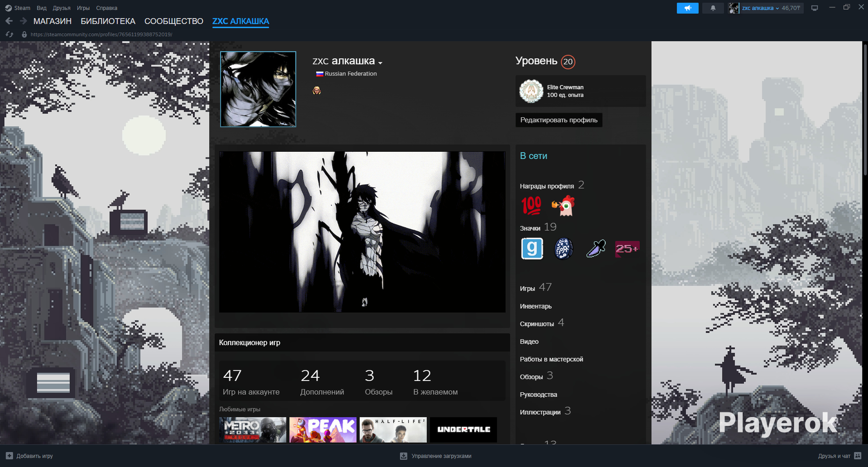This screenshot has height=467, width=868.
Task: Open the Справка menu
Action: pos(107,8)
